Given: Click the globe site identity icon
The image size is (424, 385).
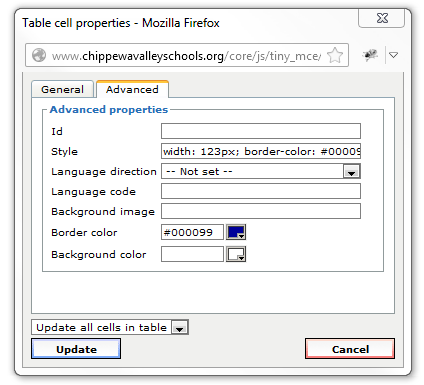Looking at the screenshot, I should pyautogui.click(x=39, y=55).
